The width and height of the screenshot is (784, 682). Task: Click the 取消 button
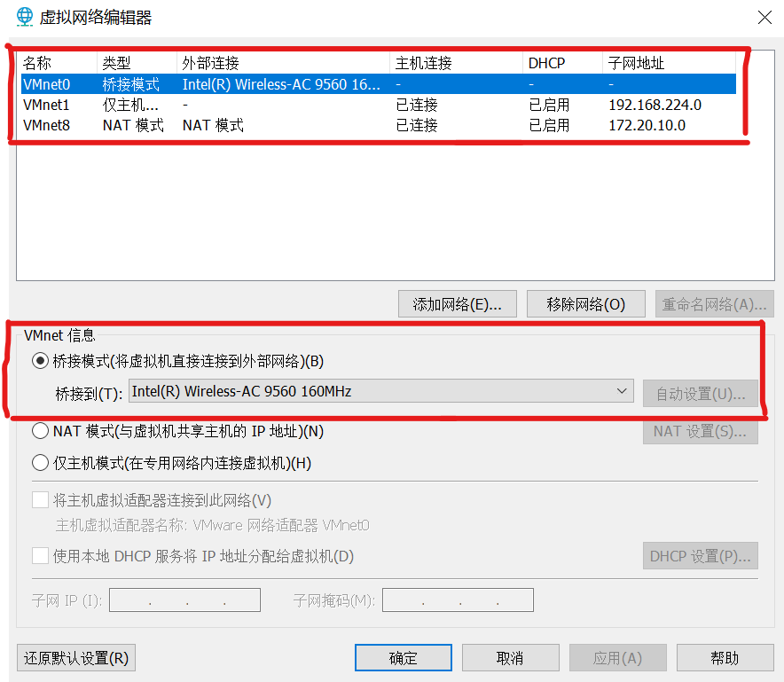tap(510, 658)
